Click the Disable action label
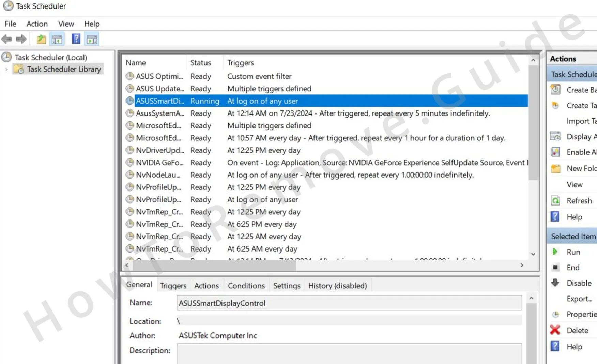Viewport: 597px width, 364px height. pyautogui.click(x=579, y=283)
